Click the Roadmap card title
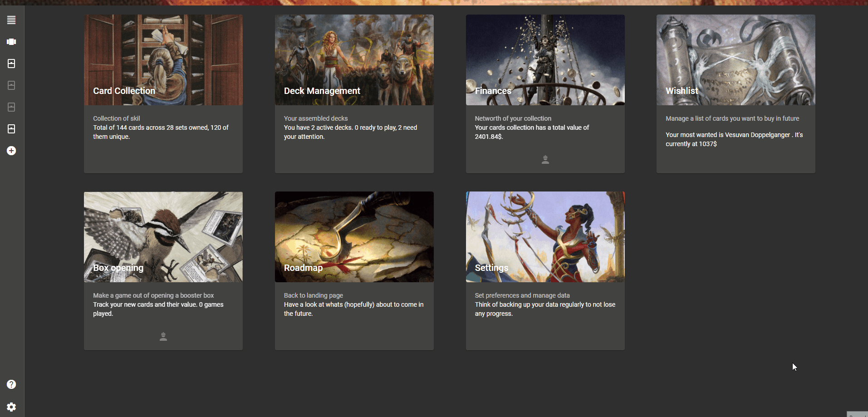The width and height of the screenshot is (868, 417). [303, 268]
